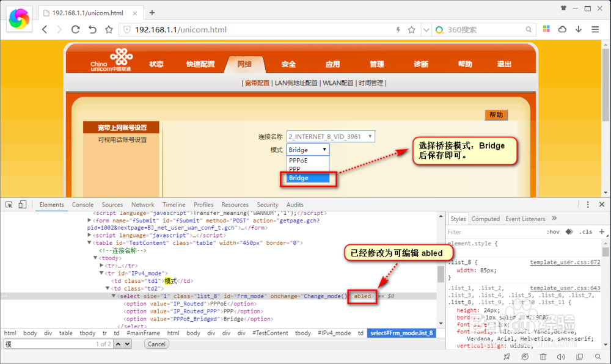Screen dimensions: 611x364
Task: Collapse the select Frm_mode node
Action: pos(114,296)
